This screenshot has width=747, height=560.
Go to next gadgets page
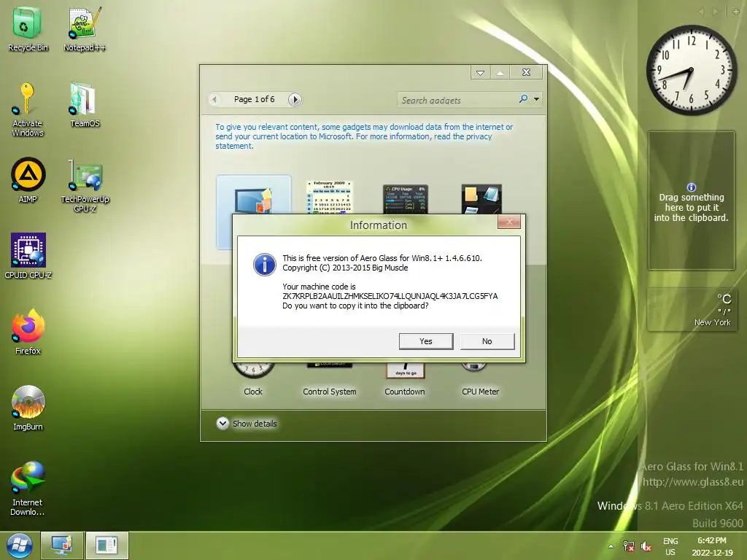[295, 99]
